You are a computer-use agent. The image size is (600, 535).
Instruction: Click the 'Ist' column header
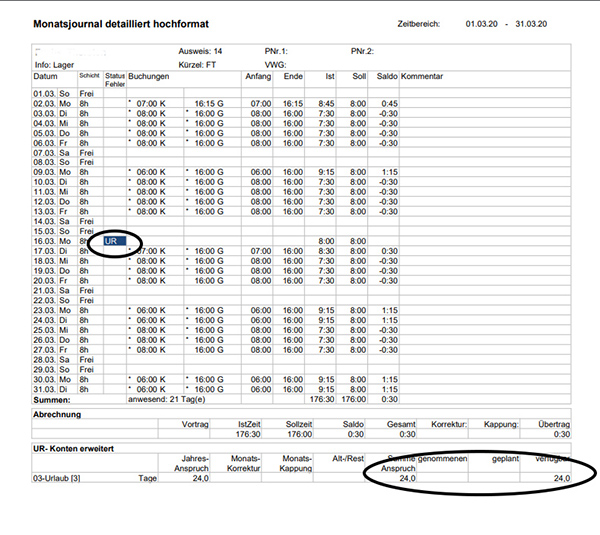(330, 77)
